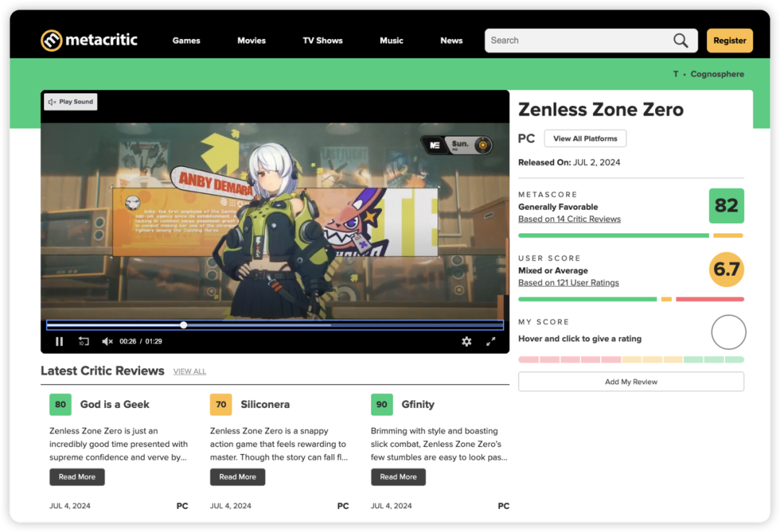Viewport: 780px width, 532px height.
Task: Click the video progress seek bar
Action: point(275,325)
